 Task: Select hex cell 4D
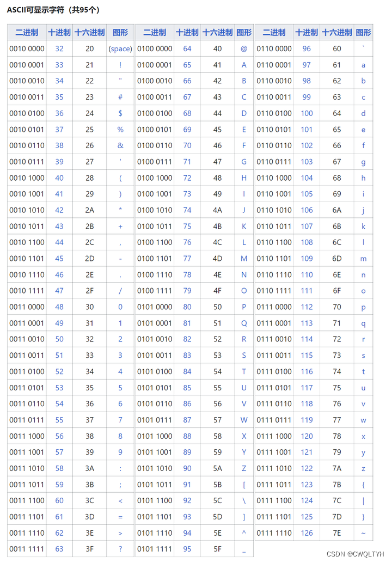[217, 259]
